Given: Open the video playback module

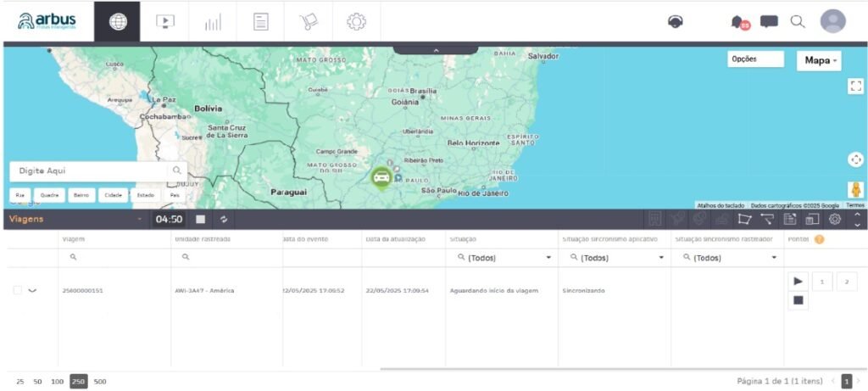Looking at the screenshot, I should [x=164, y=22].
